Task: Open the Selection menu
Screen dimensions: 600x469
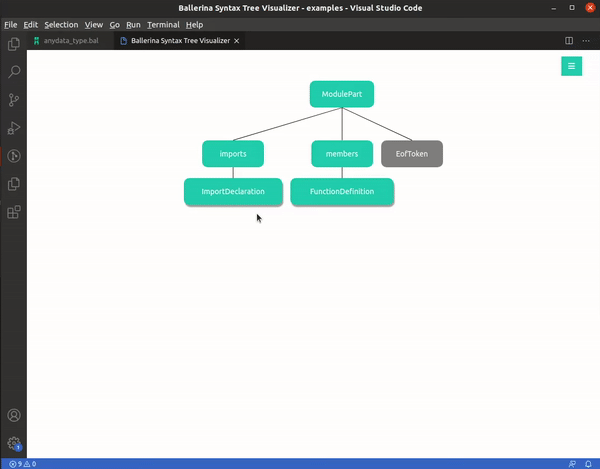Action: click(x=61, y=25)
